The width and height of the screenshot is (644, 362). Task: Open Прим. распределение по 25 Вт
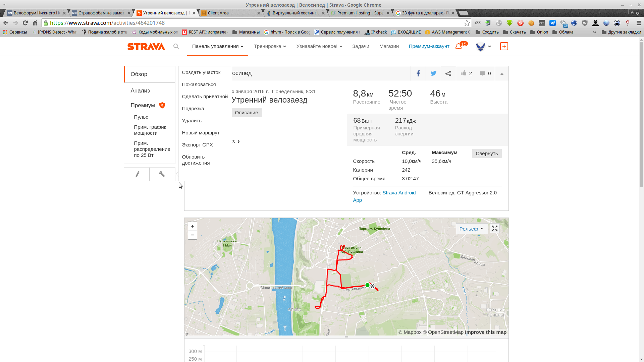[152, 149]
